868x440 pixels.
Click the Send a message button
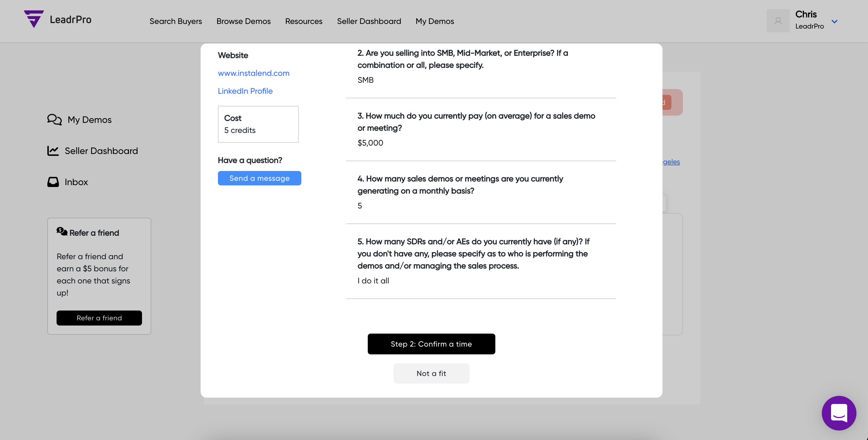click(259, 178)
